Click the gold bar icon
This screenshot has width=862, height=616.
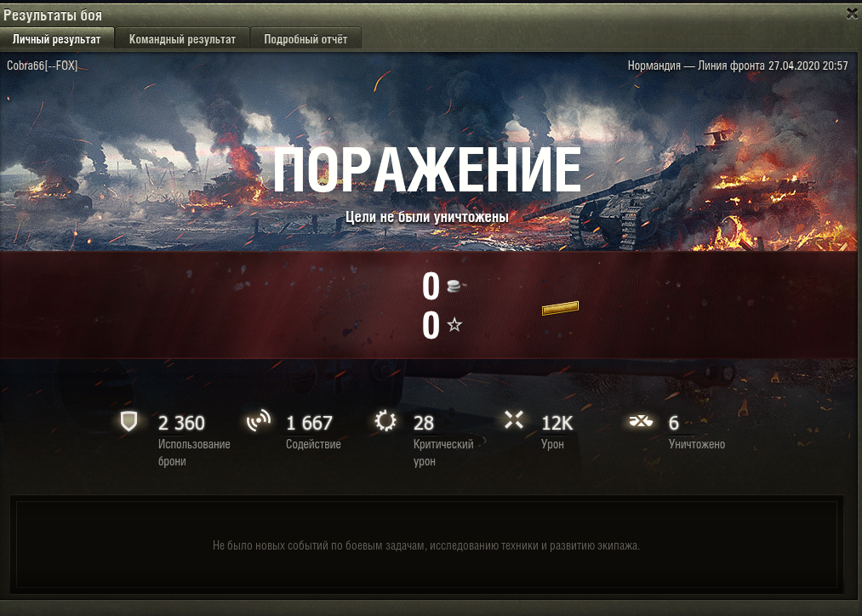[x=560, y=308]
